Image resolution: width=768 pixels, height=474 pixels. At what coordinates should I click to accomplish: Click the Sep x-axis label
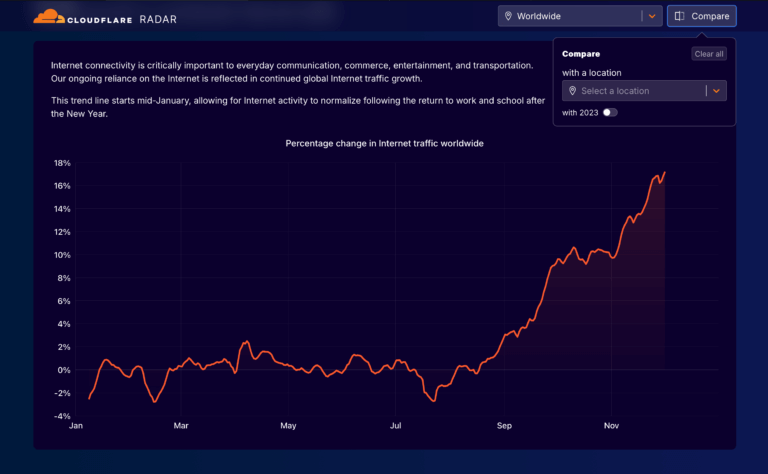click(504, 426)
